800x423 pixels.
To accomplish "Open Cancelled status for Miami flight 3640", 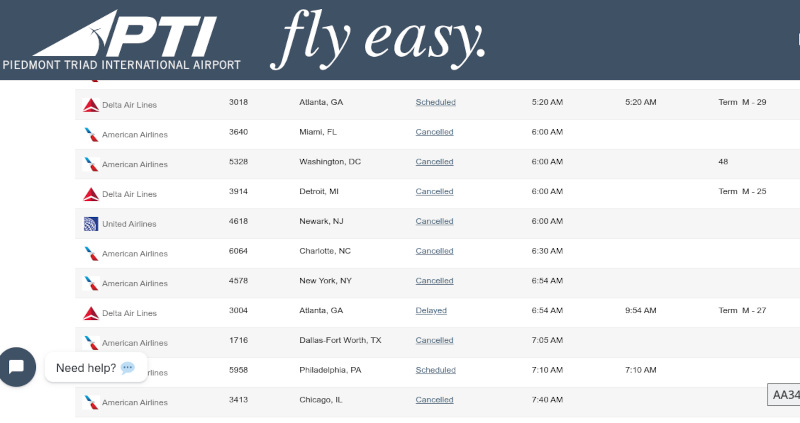I will pyautogui.click(x=434, y=132).
